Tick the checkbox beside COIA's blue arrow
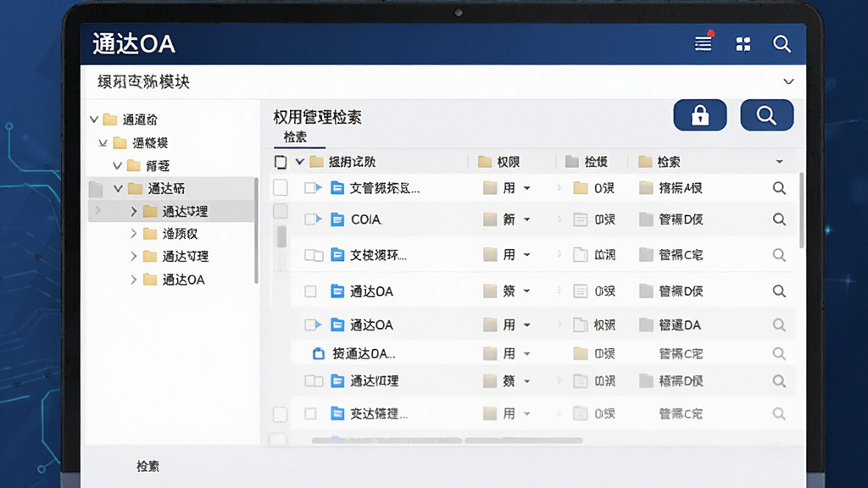 [310, 219]
